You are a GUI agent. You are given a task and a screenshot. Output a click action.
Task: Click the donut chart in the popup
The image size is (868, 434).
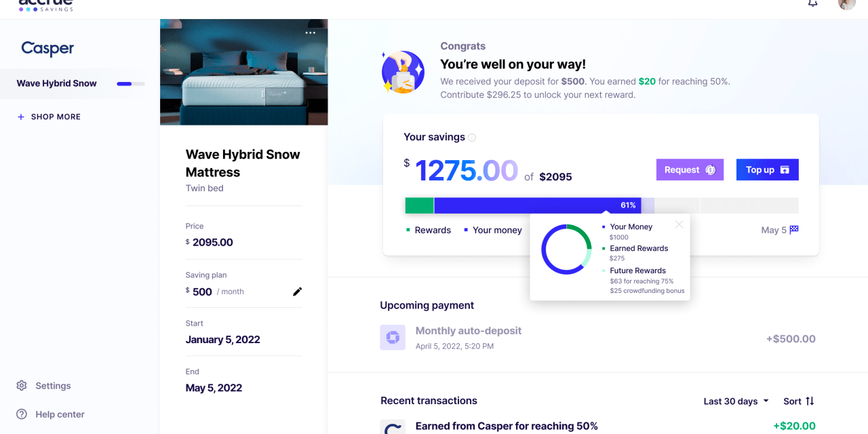[566, 250]
